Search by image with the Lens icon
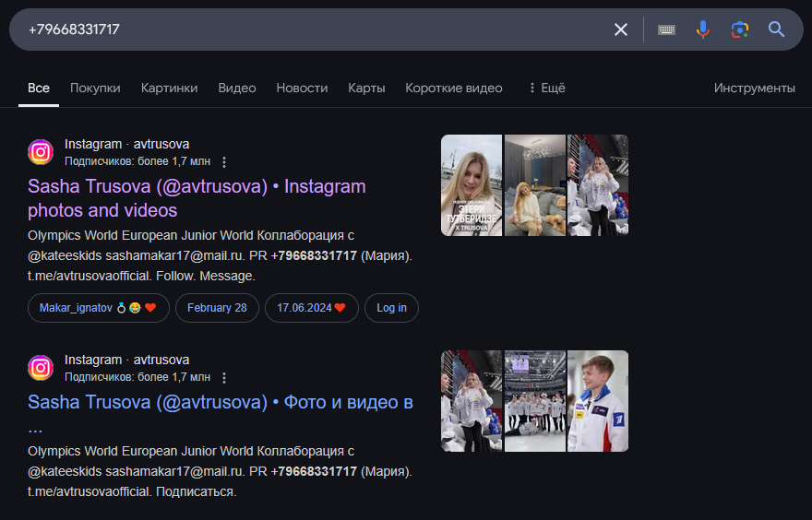This screenshot has width=812, height=520. (x=739, y=30)
